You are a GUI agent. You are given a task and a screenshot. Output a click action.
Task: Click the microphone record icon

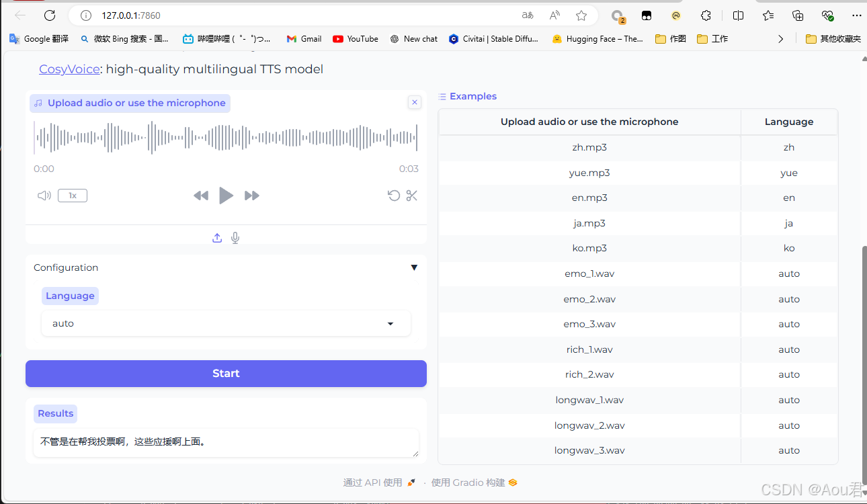point(235,238)
